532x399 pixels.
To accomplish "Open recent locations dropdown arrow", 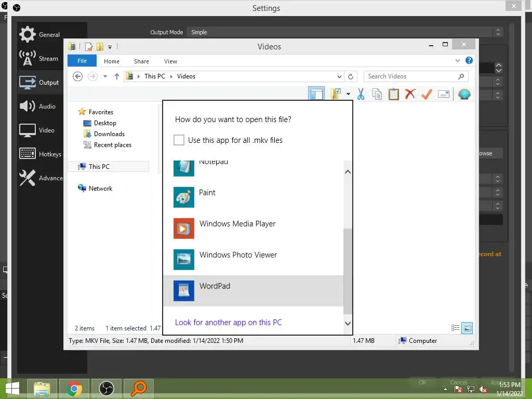I will (105, 76).
